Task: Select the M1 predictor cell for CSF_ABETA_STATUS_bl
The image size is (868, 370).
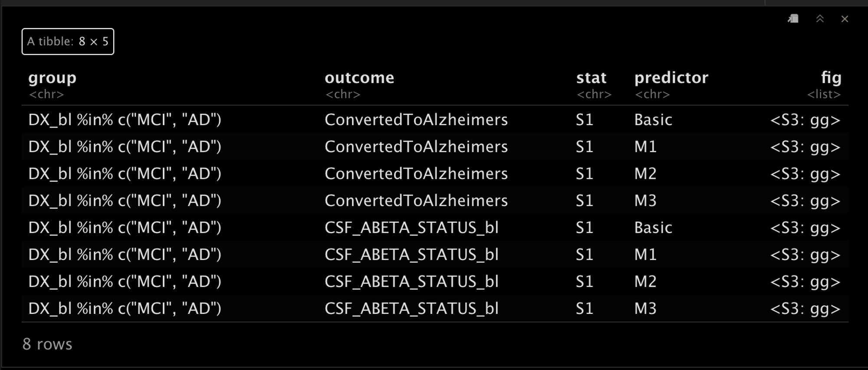Action: click(x=645, y=254)
